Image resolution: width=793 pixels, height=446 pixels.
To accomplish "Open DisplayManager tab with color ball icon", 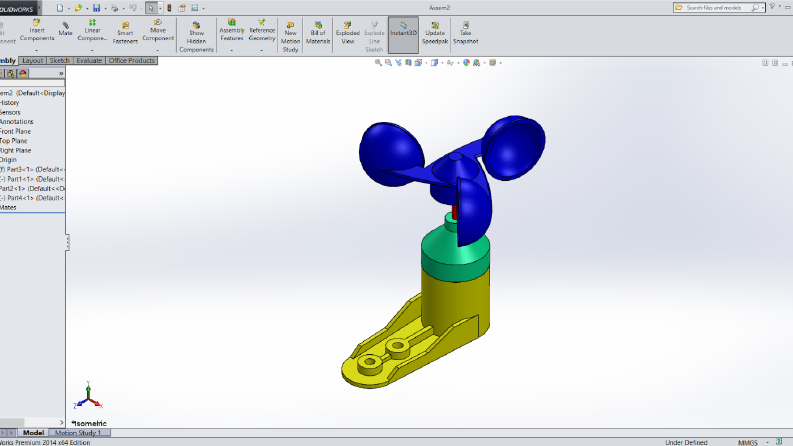I will click(23, 73).
